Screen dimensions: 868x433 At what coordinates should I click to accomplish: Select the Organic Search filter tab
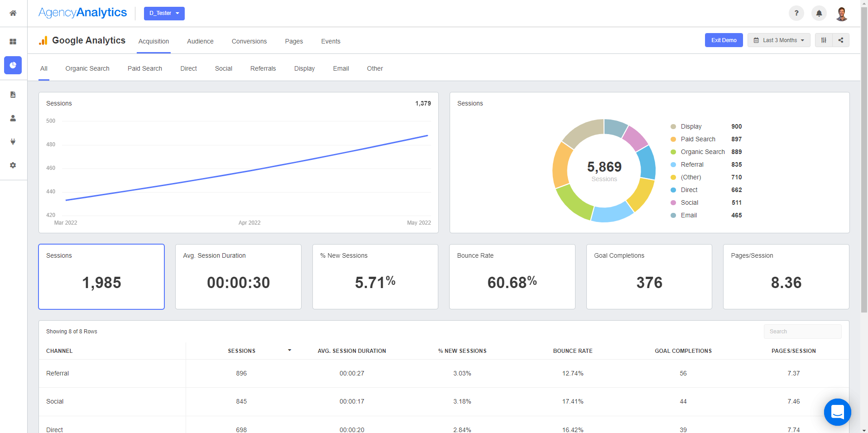(87, 68)
